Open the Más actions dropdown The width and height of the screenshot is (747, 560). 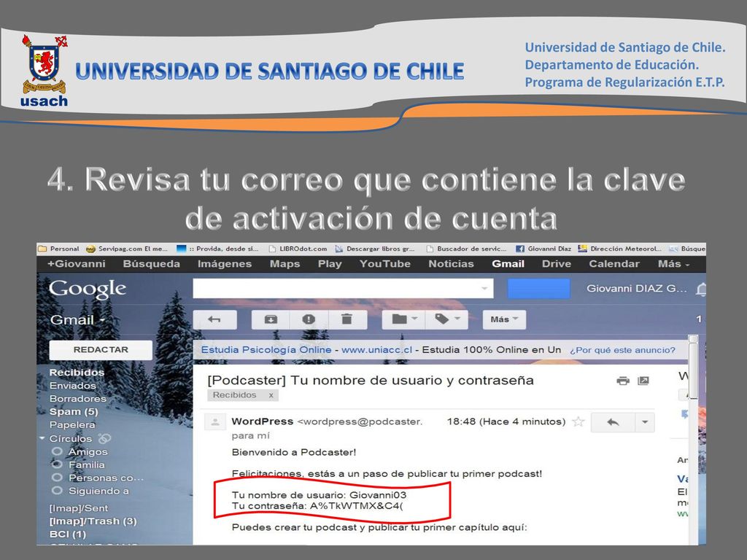point(505,319)
